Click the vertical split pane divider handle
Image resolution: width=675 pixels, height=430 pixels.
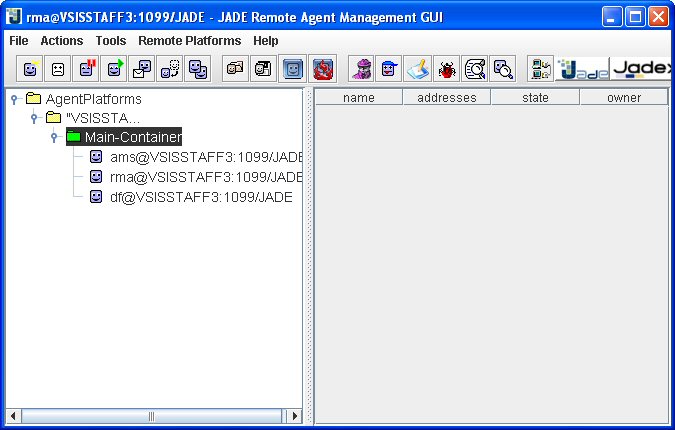coord(308,256)
